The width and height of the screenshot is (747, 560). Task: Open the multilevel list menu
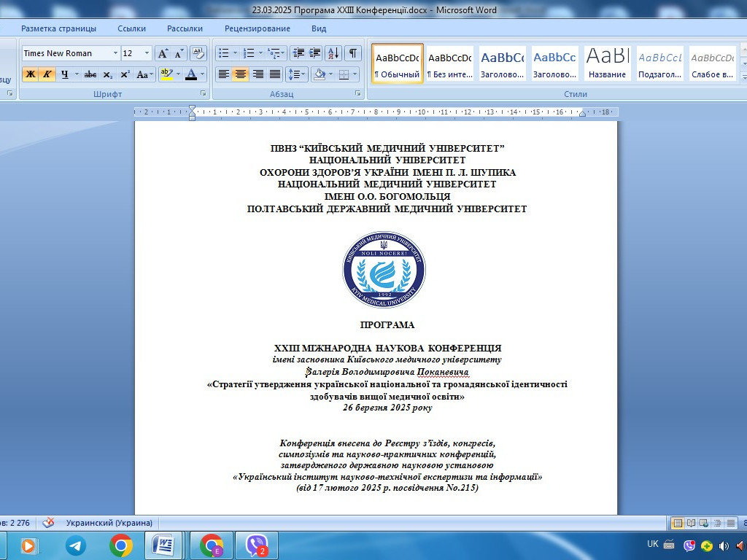point(276,52)
